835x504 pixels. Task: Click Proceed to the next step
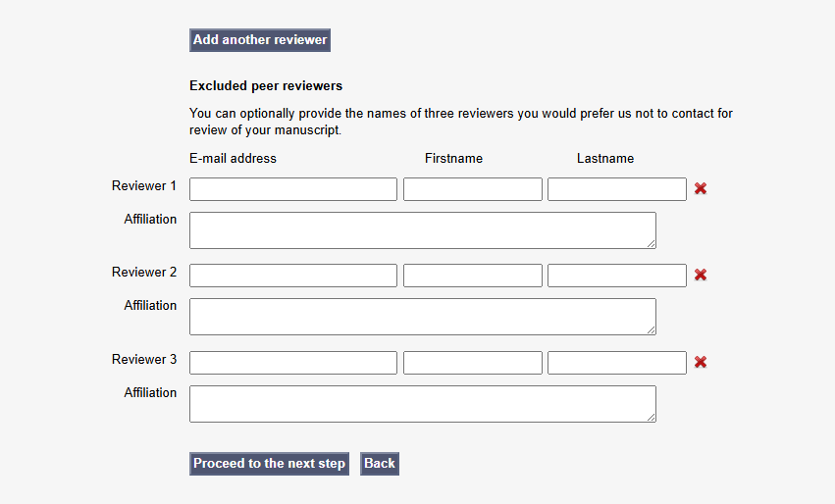click(x=269, y=464)
